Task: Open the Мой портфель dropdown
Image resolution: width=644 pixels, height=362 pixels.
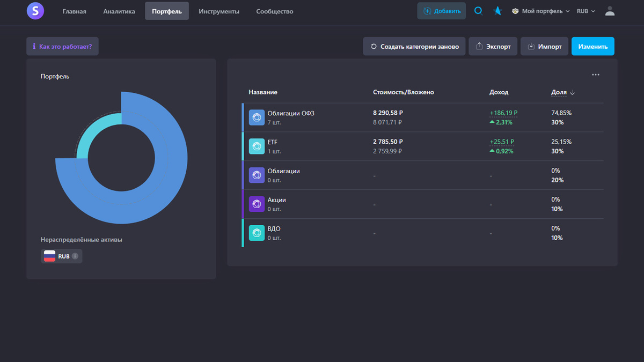Action: (540, 10)
